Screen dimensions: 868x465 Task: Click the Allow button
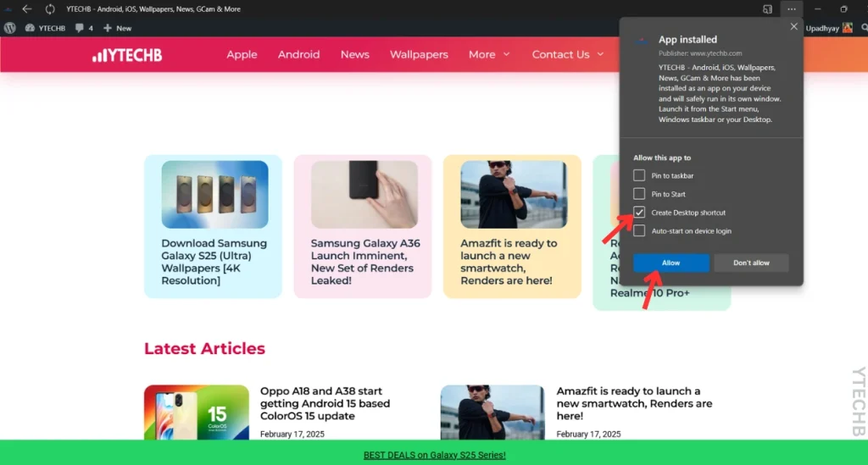point(671,263)
